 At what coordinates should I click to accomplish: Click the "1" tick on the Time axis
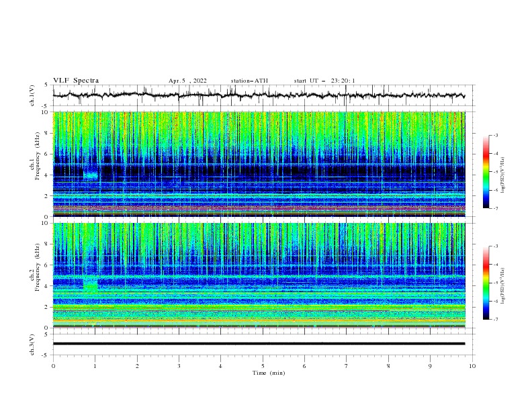click(95, 366)
